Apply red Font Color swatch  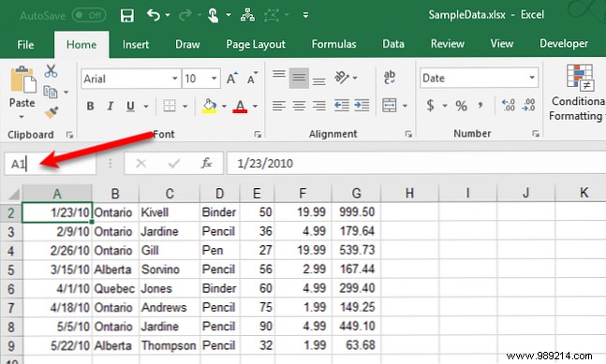pos(240,106)
